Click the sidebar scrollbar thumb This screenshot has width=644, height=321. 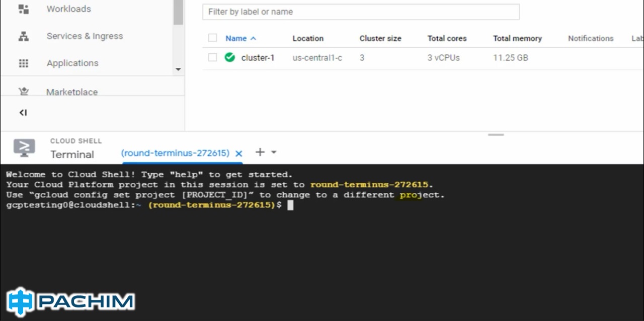[x=178, y=12]
